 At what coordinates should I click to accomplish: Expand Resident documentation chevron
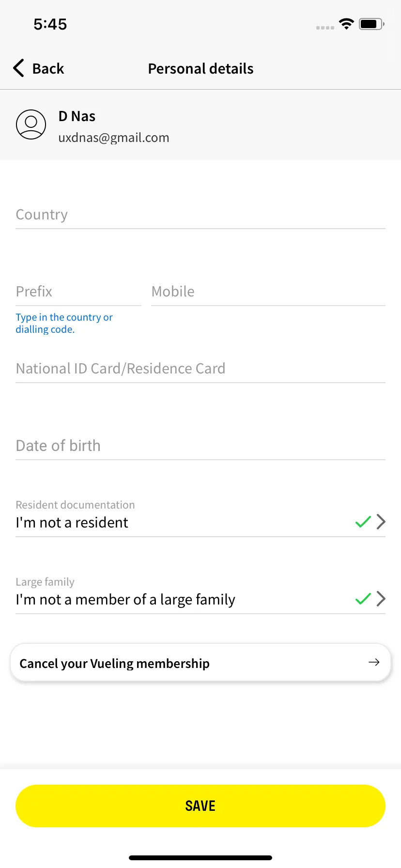[381, 522]
